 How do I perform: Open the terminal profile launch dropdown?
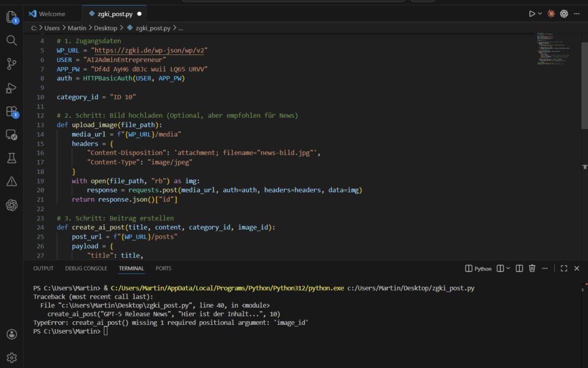[508, 268]
